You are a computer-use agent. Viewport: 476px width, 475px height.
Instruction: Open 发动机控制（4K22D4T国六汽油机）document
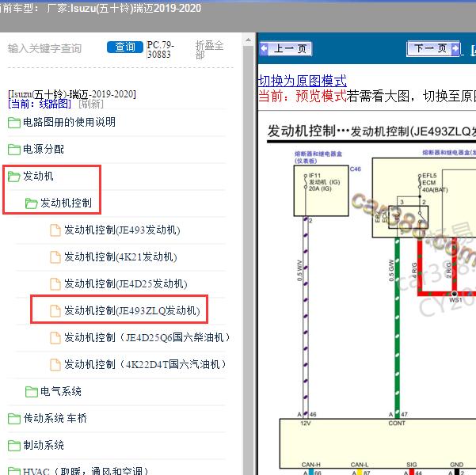pyautogui.click(x=145, y=364)
